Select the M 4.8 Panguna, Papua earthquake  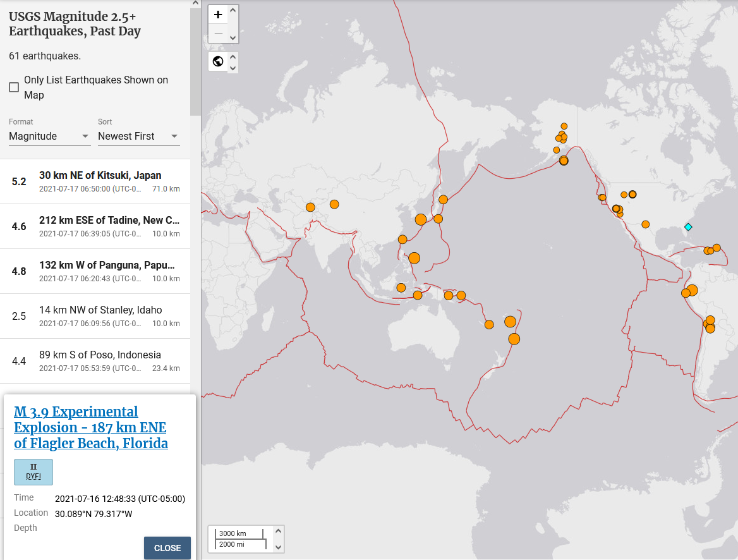(95, 271)
